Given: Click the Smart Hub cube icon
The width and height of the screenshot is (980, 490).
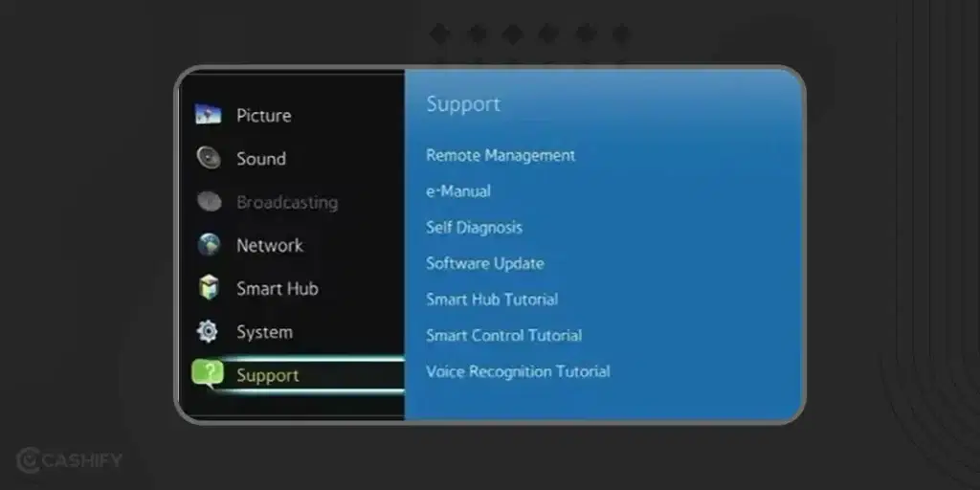Looking at the screenshot, I should click(209, 287).
